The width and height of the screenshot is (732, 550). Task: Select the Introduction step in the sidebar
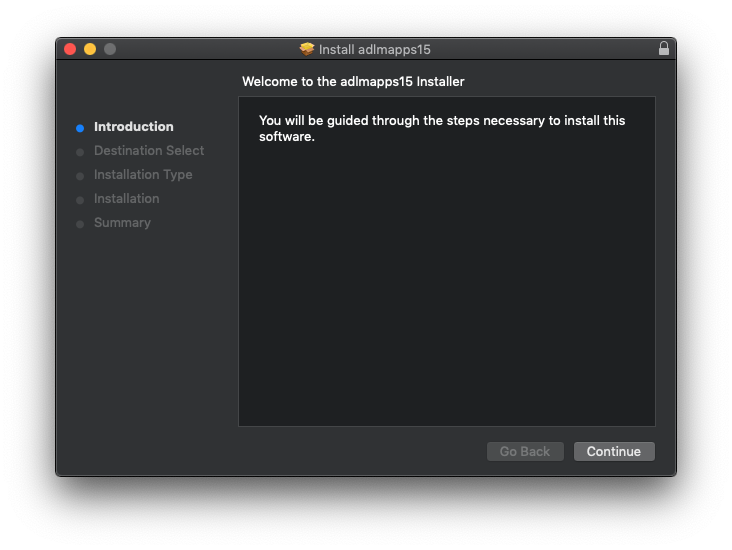click(x=133, y=127)
